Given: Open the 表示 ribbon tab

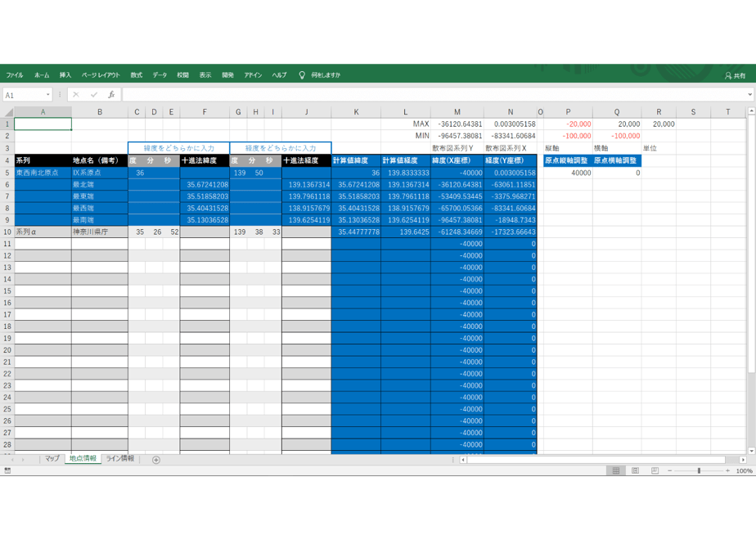Looking at the screenshot, I should 205,75.
